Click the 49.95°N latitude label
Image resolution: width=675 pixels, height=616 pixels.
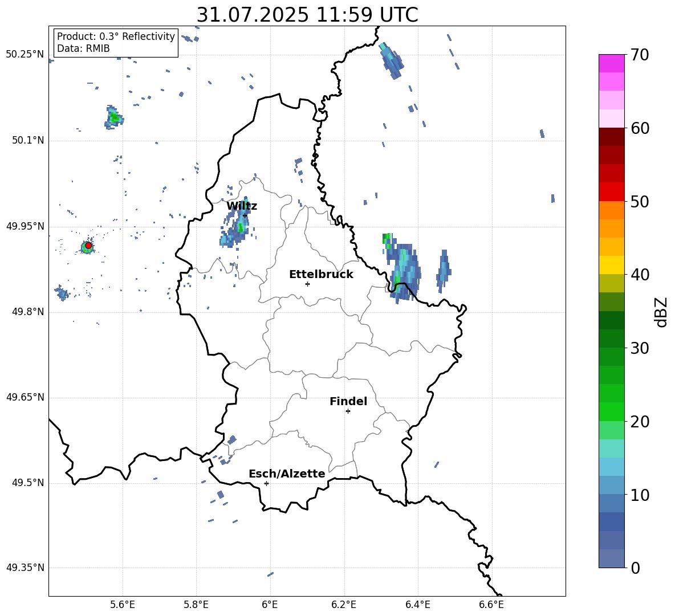click(x=25, y=226)
